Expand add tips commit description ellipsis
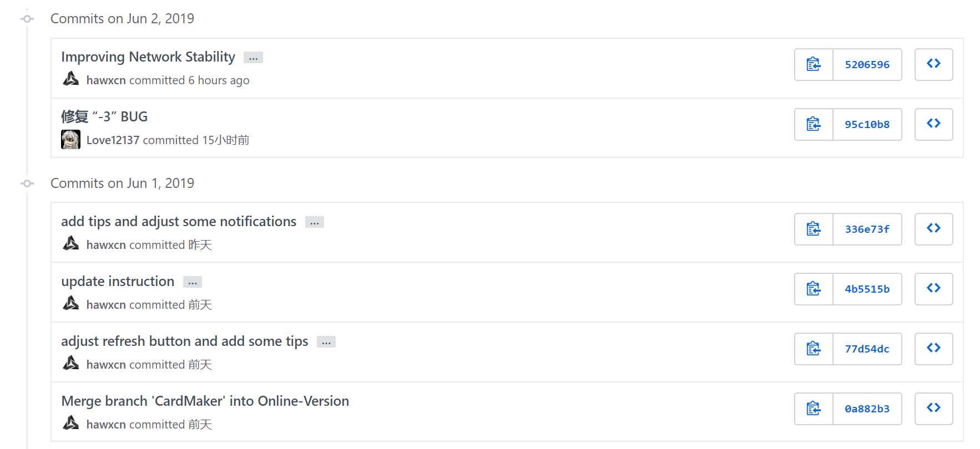Image resolution: width=980 pixels, height=449 pixels. (315, 222)
